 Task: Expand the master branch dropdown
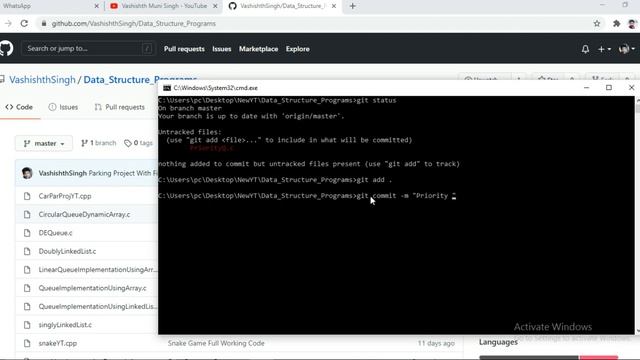pyautogui.click(x=44, y=143)
